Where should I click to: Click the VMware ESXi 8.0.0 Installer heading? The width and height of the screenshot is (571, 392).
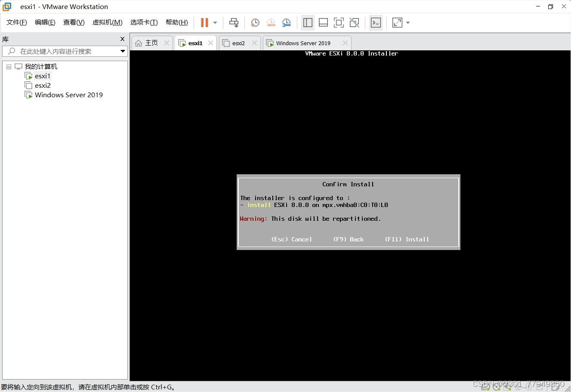pos(352,53)
